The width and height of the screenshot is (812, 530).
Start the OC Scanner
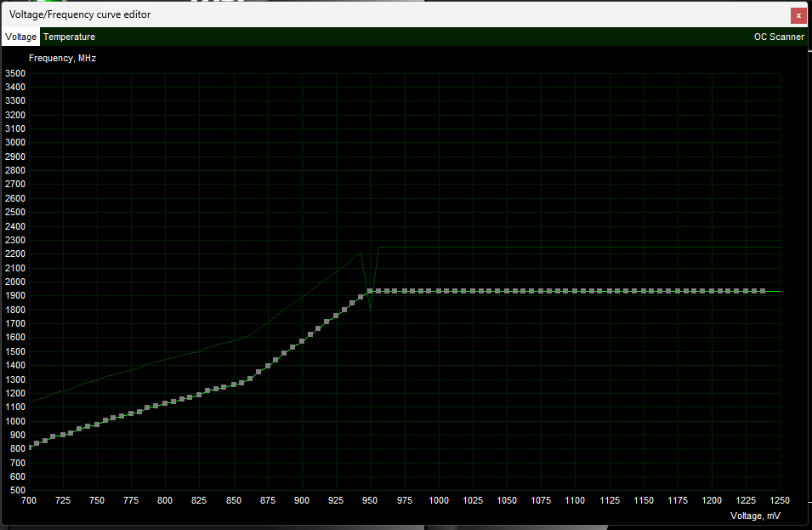[x=778, y=37]
